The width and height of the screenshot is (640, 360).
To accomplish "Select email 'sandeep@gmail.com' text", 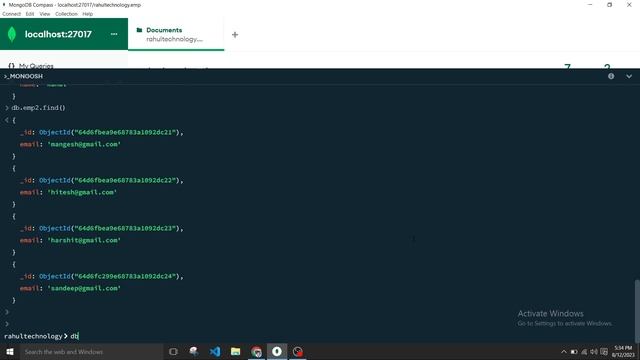I will [84, 288].
